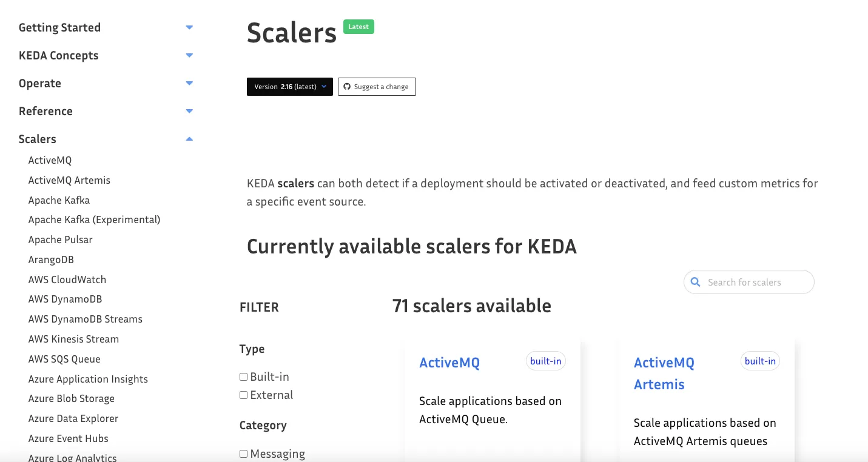Viewport: 868px width, 462px height.
Task: Click built-in tag on ActiveMQ Artemis card
Action: pos(760,361)
